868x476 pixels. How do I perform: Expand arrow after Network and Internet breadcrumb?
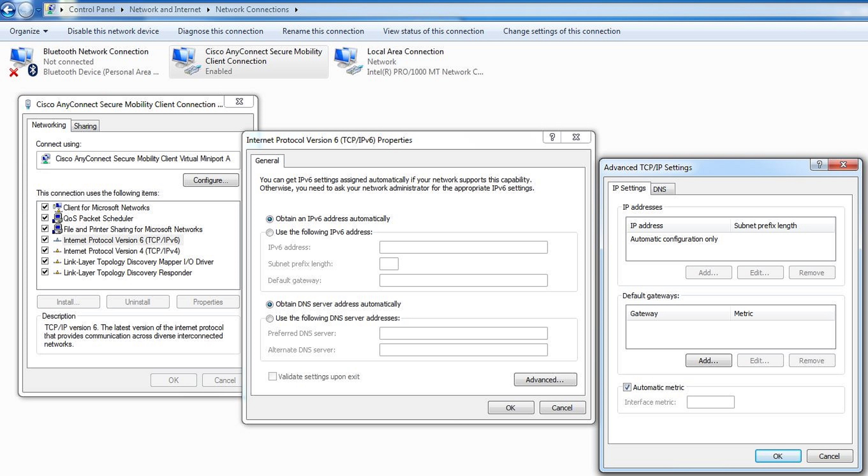pyautogui.click(x=208, y=10)
